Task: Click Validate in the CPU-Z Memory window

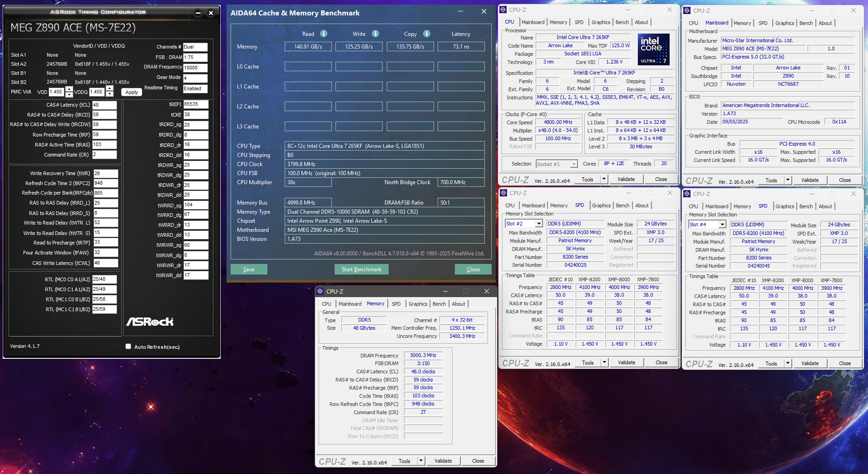Action: click(443, 461)
